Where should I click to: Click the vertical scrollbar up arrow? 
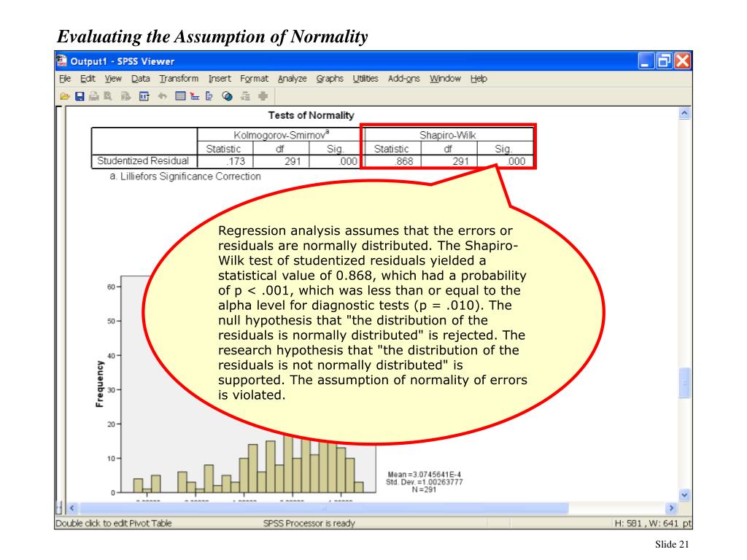coord(684,113)
